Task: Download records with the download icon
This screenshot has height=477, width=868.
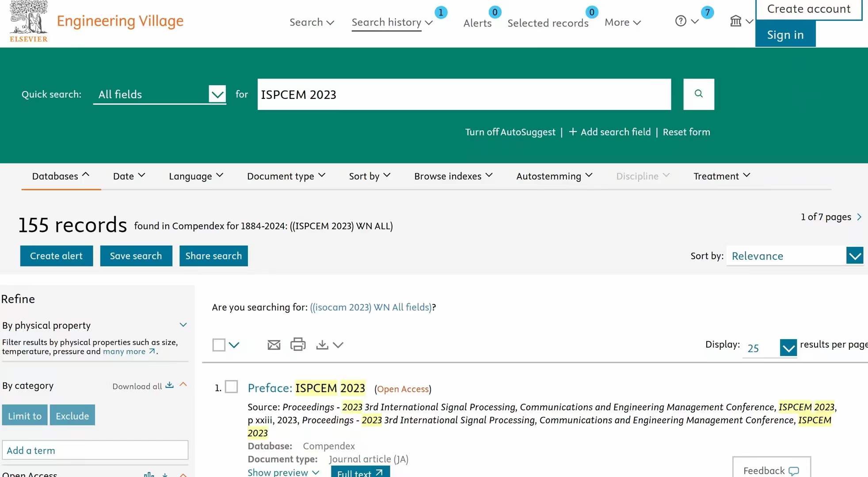Action: click(x=322, y=345)
